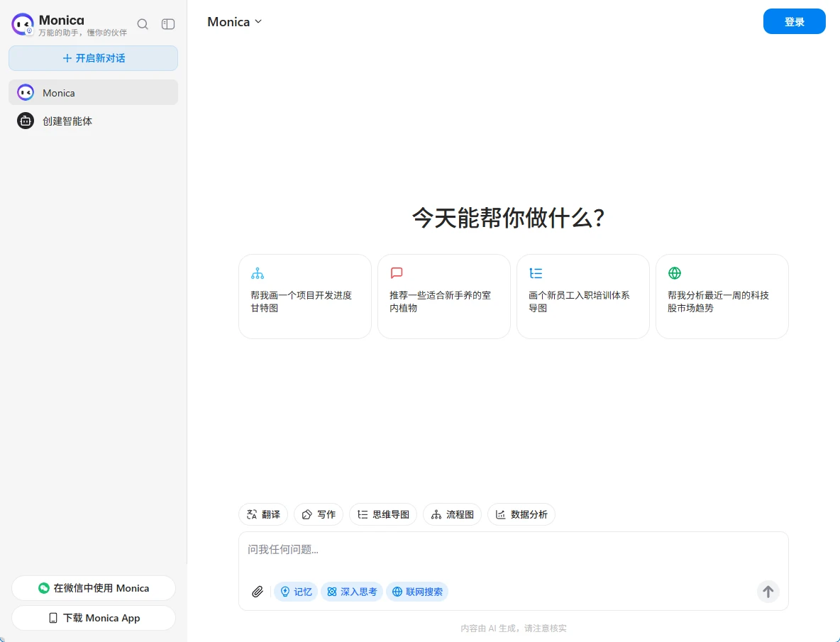
Task: Enable the 深入思考 deep thinking option
Action: (x=352, y=592)
